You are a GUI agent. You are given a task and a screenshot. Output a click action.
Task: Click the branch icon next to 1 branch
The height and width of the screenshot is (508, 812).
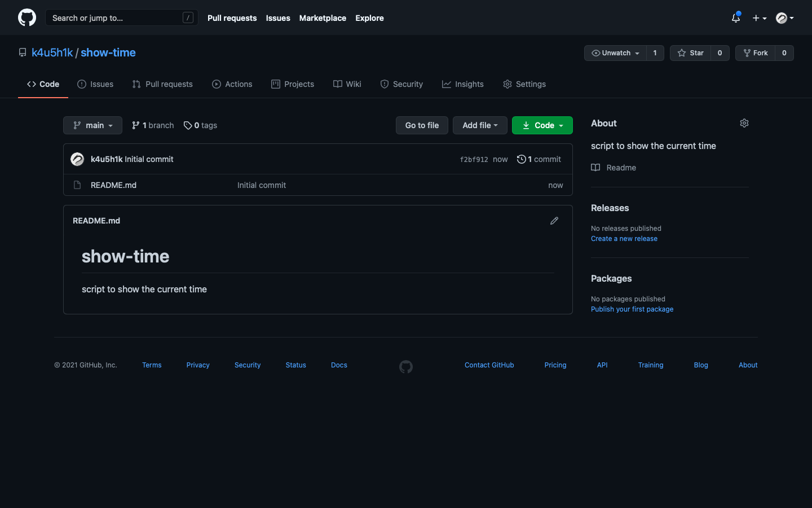coord(136,125)
